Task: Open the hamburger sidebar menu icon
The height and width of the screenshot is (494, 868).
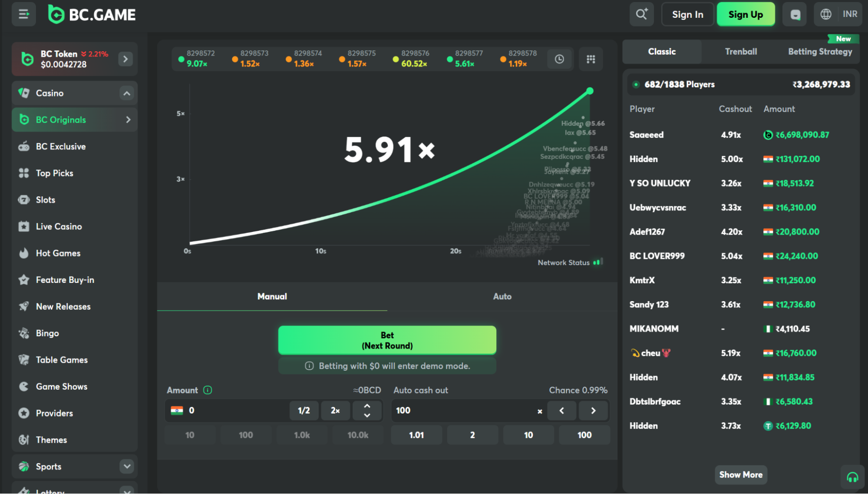Action: (23, 14)
